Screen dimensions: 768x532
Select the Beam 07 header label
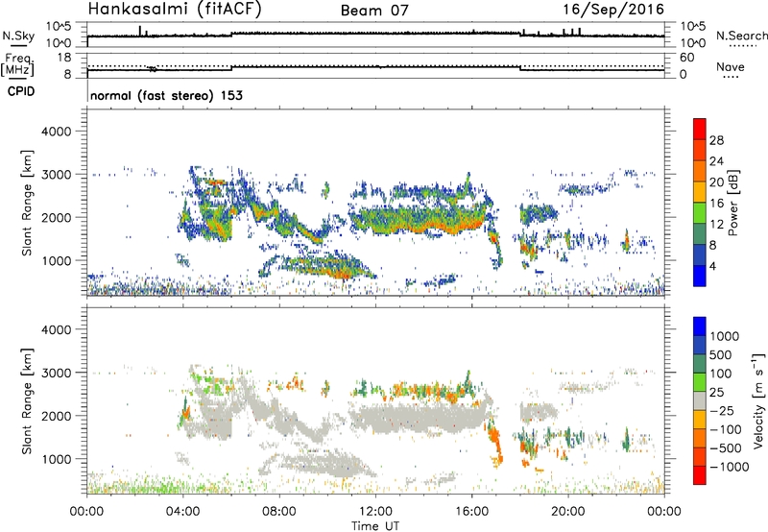(x=374, y=11)
